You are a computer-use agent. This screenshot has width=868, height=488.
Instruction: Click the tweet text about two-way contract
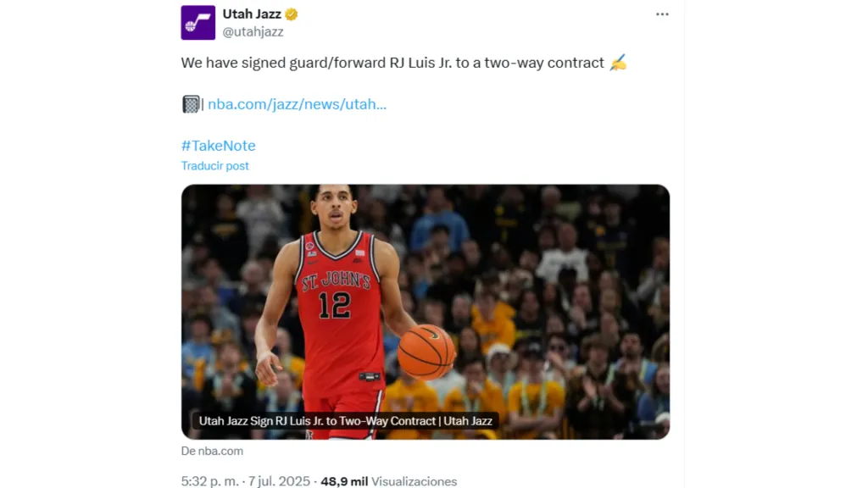click(x=392, y=63)
